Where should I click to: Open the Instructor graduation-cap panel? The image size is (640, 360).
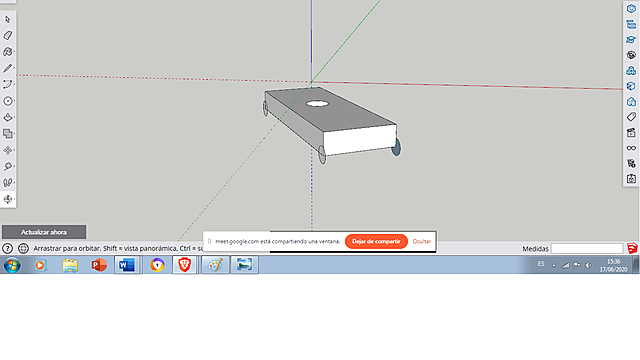pos(631,40)
